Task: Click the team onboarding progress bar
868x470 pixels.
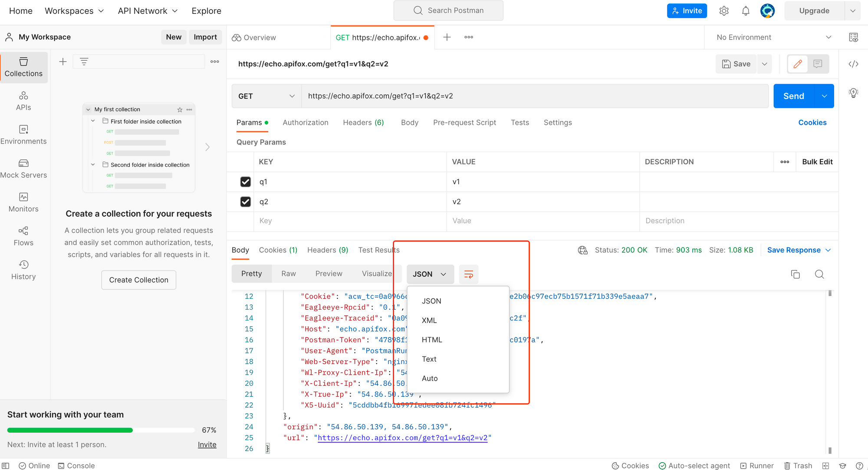Action: point(100,430)
